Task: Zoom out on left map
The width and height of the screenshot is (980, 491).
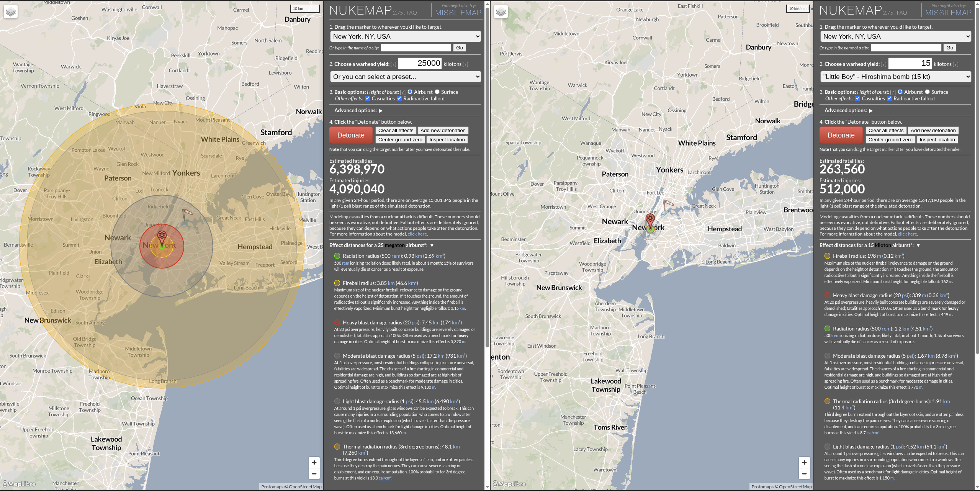Action: [x=314, y=474]
